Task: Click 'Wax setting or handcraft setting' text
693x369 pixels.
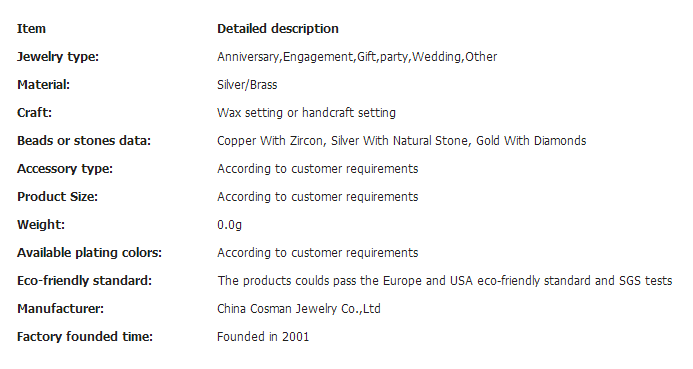Action: pyautogui.click(x=306, y=113)
